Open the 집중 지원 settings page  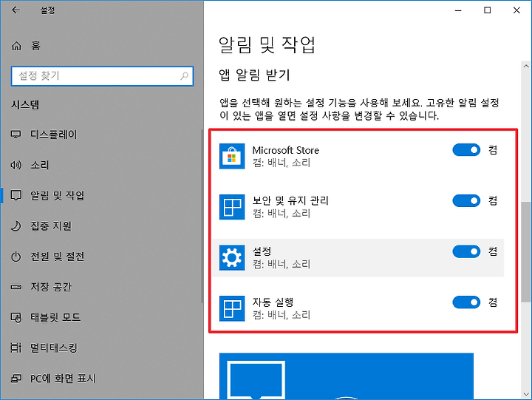click(x=102, y=226)
